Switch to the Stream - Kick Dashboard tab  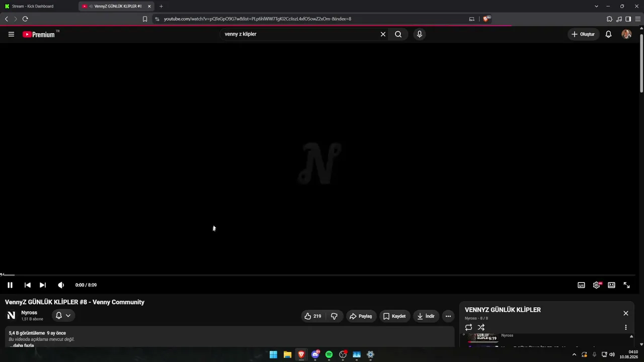(x=38, y=6)
